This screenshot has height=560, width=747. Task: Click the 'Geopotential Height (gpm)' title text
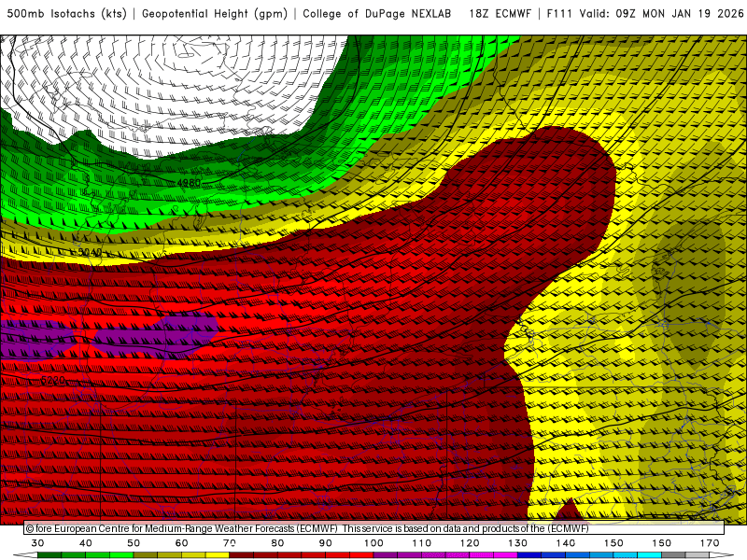point(215,14)
